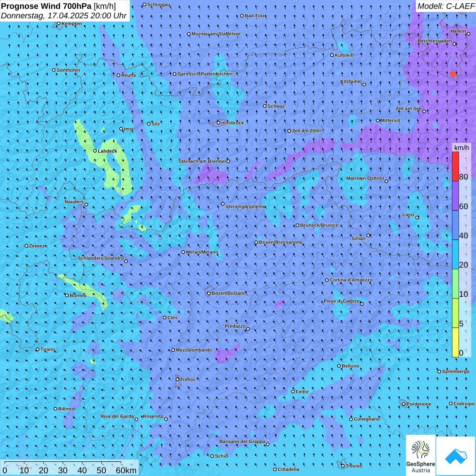Viewport: 476px width, 476px height.
Task: Click the 'Prognose Wind 700hPa [km/h]' title
Action: (58, 6)
